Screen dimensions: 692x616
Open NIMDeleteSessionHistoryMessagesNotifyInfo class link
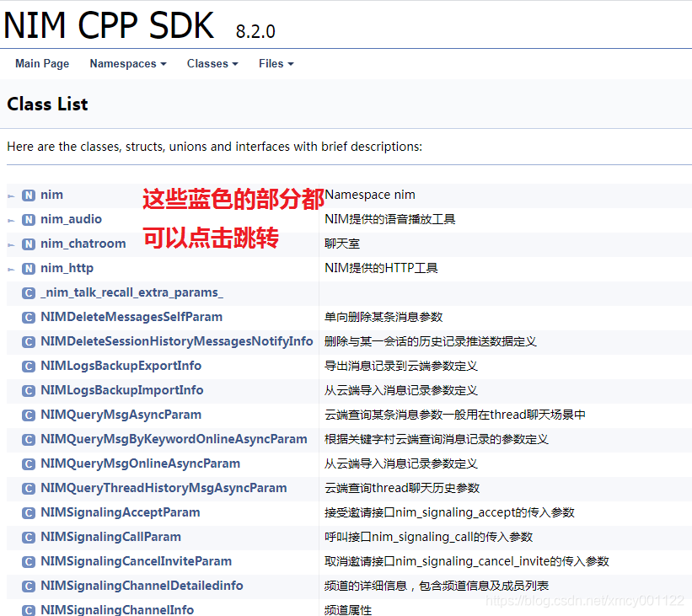coord(177,341)
